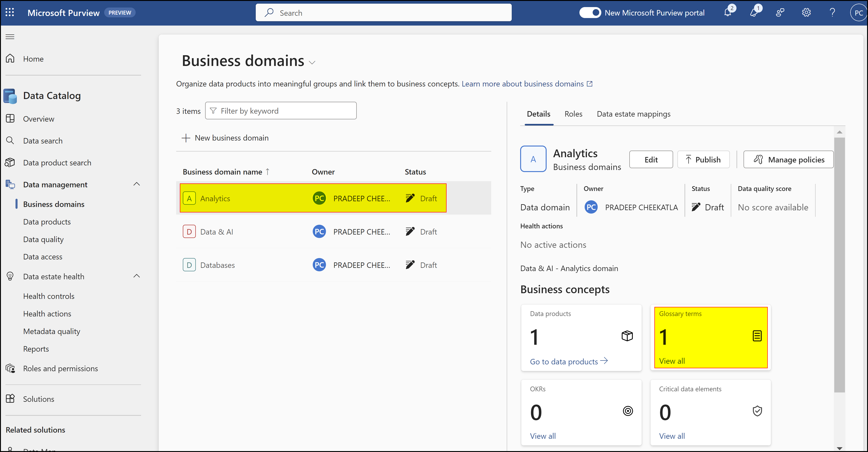Open the community people icon in header
868x452 pixels.
click(x=780, y=13)
